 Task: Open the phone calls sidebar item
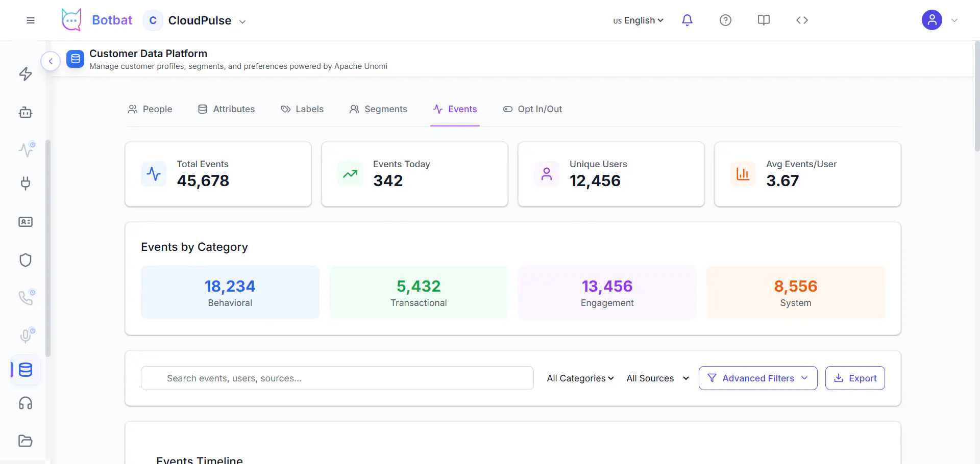point(26,298)
